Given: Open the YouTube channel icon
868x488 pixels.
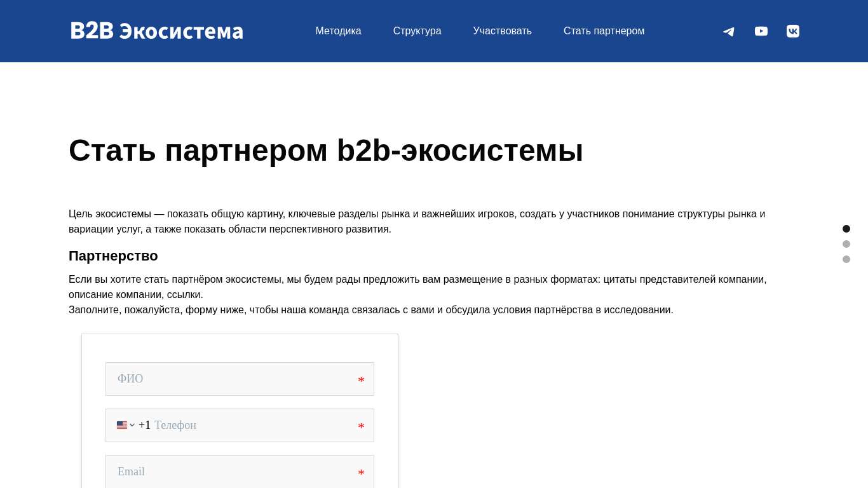Looking at the screenshot, I should (761, 31).
